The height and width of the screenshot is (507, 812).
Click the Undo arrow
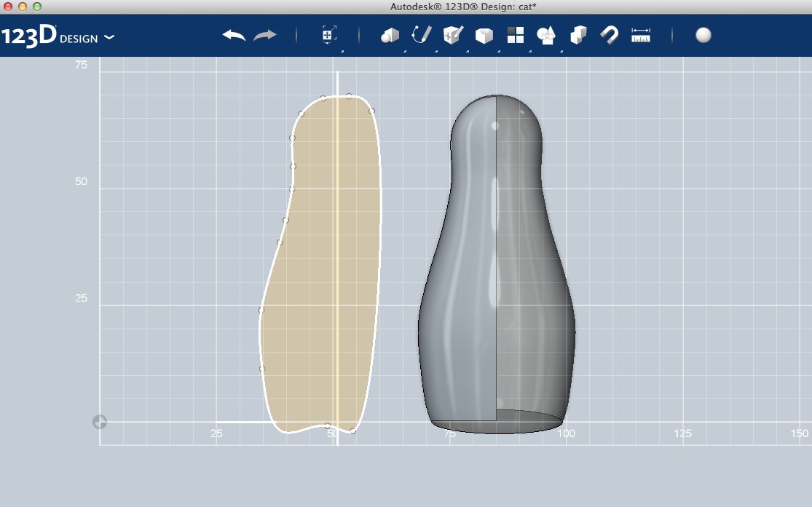[234, 35]
